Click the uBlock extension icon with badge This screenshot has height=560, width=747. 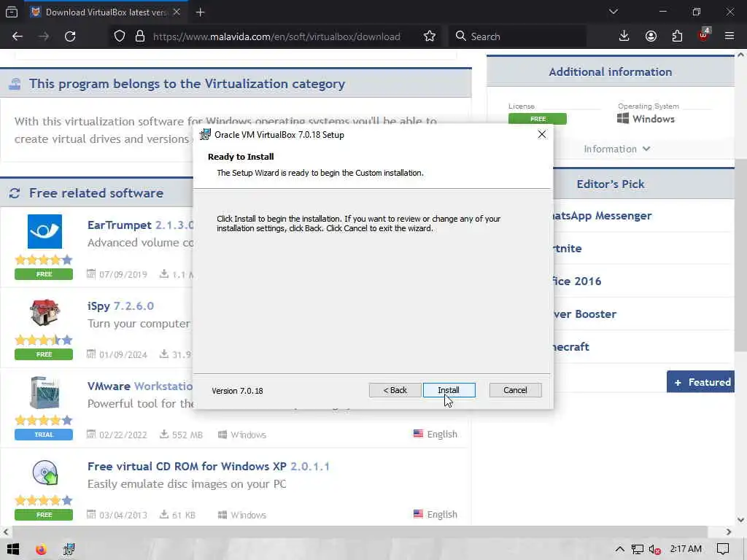coord(704,35)
